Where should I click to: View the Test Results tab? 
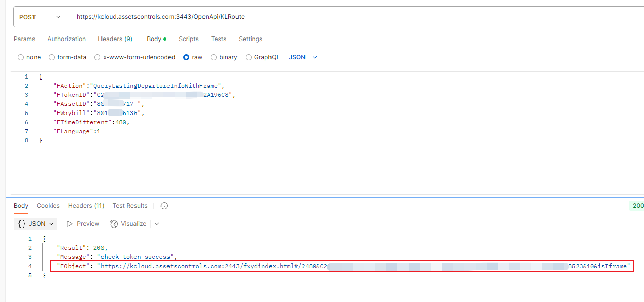(x=130, y=206)
